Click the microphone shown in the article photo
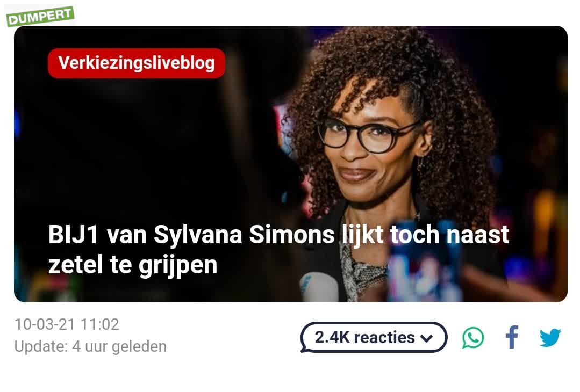Image resolution: width=580 pixels, height=392 pixels. (318, 286)
